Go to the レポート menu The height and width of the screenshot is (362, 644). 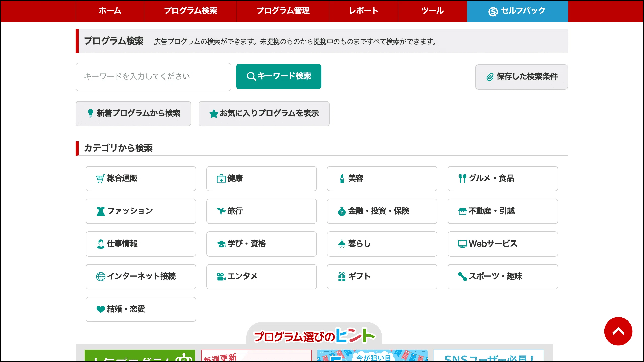pyautogui.click(x=363, y=11)
